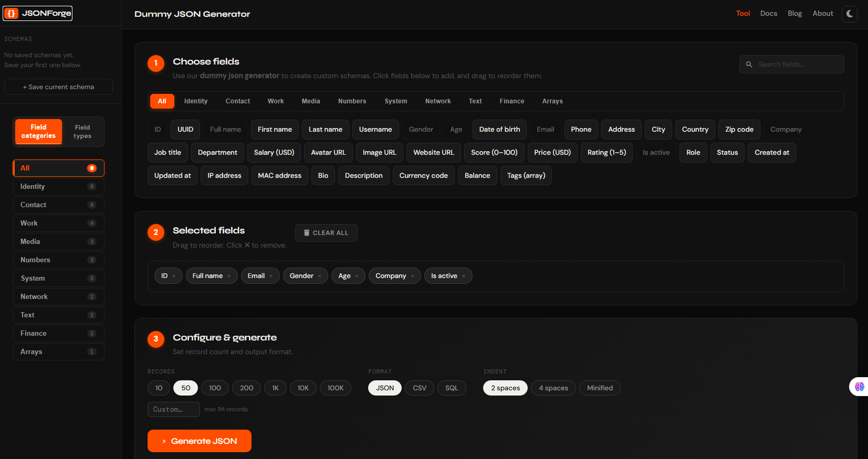Open the Work filter tab

pos(276,101)
